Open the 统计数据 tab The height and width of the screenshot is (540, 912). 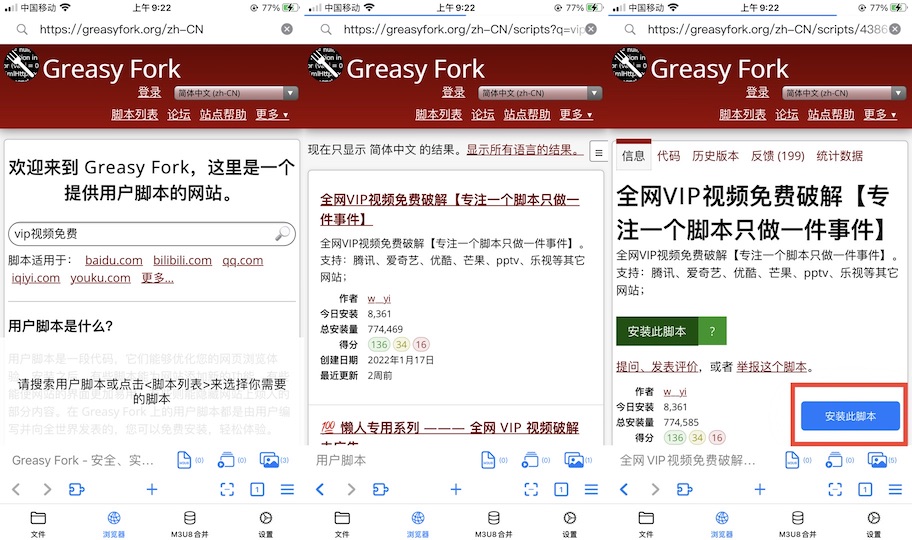839,155
